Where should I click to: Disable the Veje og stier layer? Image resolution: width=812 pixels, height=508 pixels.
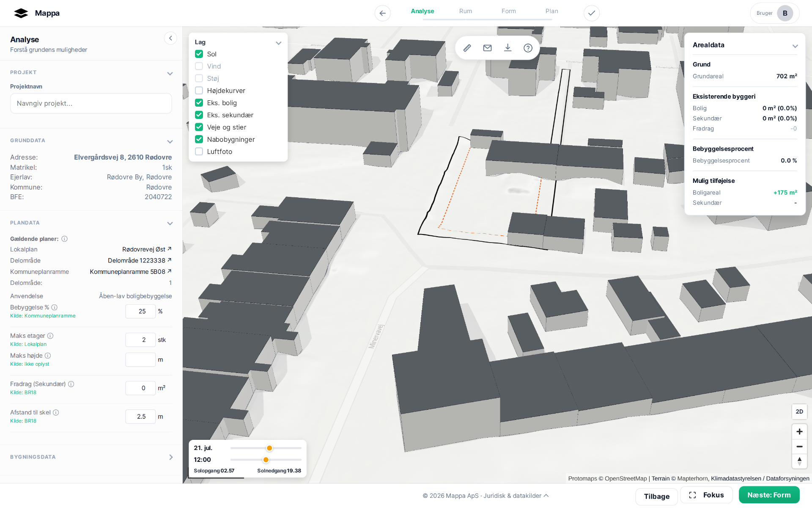click(199, 127)
